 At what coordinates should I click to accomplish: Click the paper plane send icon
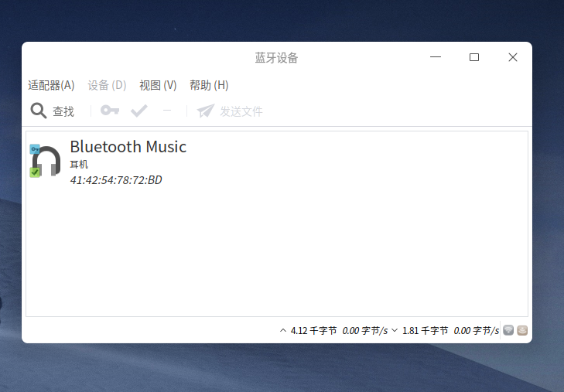pyautogui.click(x=206, y=111)
